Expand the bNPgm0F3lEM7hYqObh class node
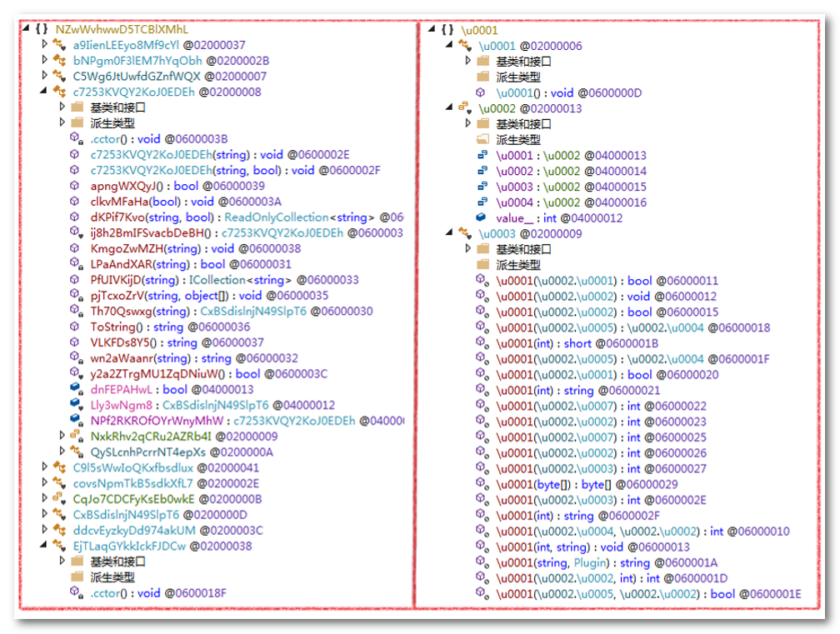 pos(45,61)
